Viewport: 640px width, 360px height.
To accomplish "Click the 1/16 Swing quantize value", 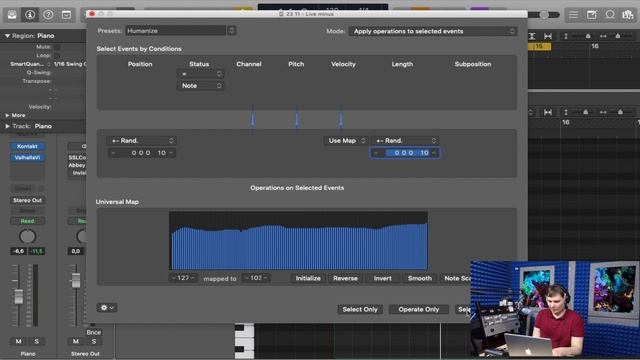I will point(69,64).
